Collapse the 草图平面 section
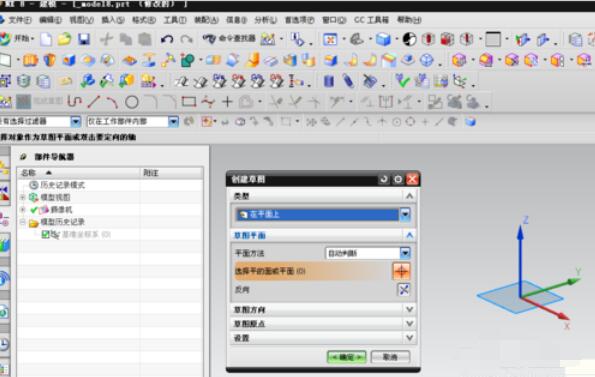This screenshot has width=595, height=377. click(409, 236)
